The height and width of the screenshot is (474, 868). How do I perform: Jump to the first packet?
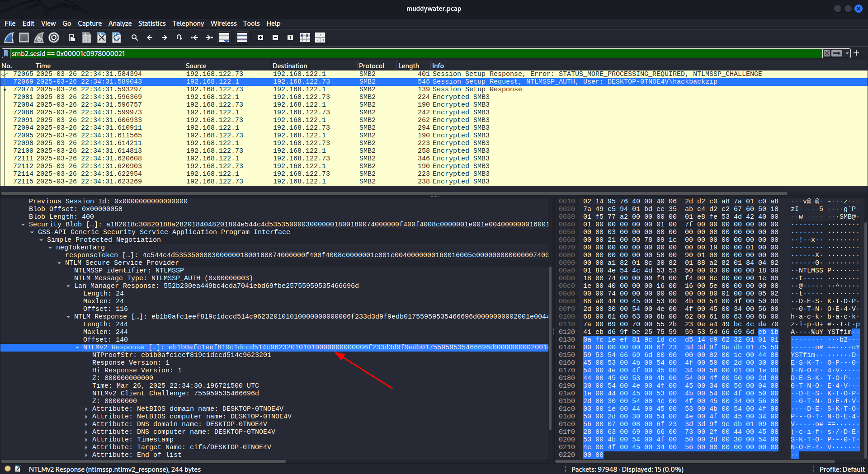[194, 38]
